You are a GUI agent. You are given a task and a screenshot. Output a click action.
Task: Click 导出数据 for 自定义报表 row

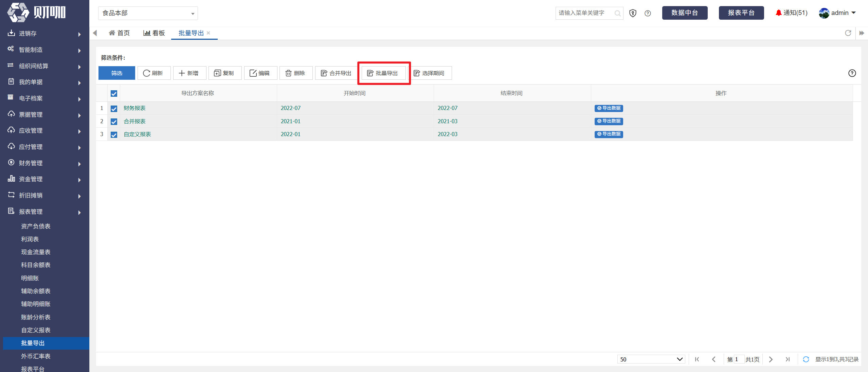609,134
